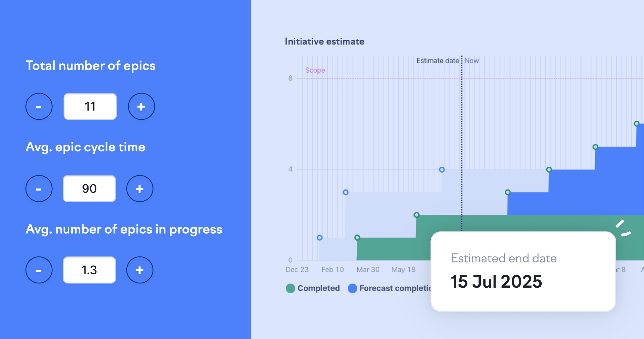Select the Mar 30 x-axis date label

[x=368, y=270]
